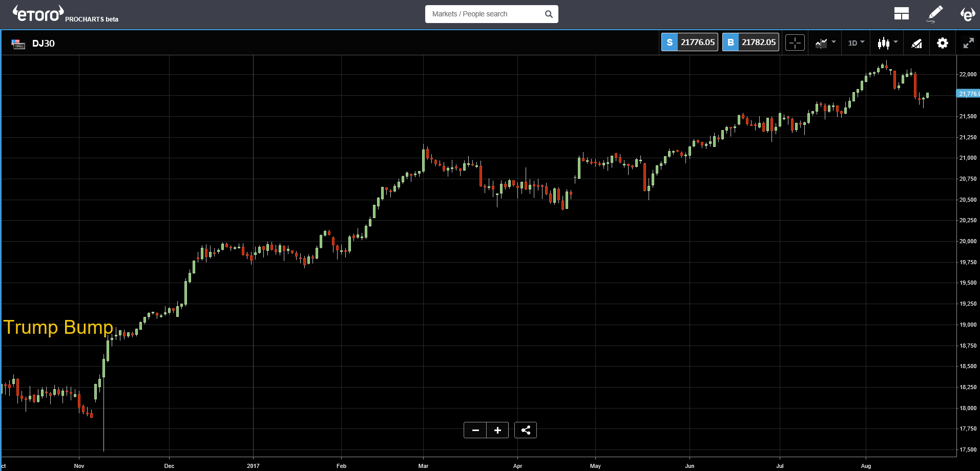Click the current price label 21,776

pos(968,94)
